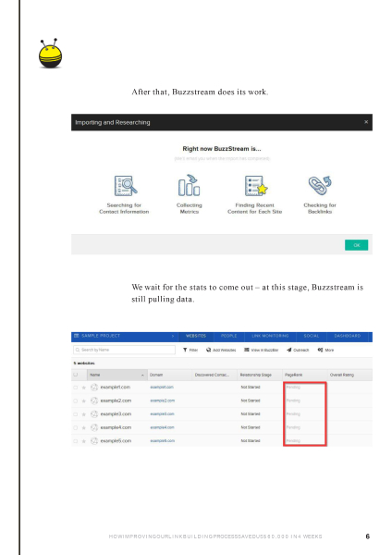The width and height of the screenshot is (392, 555).
Task: Click the PageRank column header
Action: click(x=304, y=375)
